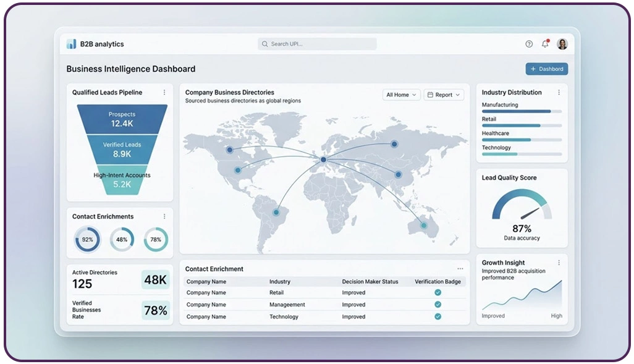Click the + Dashbord button
Viewport: 634px width, 364px height.
coord(547,69)
